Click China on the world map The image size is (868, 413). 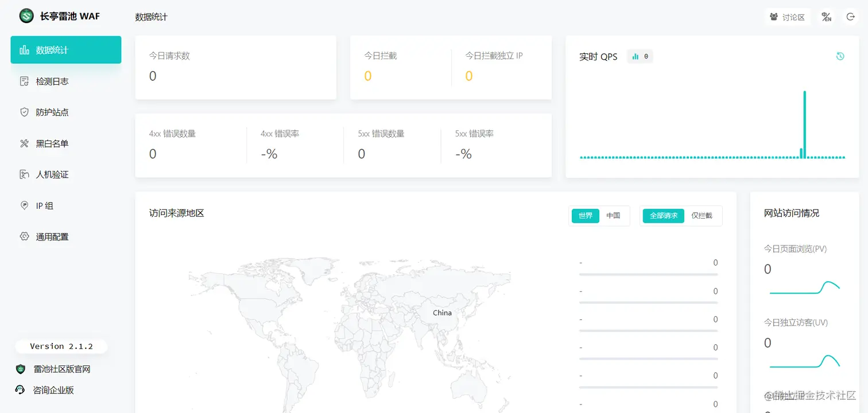[442, 313]
